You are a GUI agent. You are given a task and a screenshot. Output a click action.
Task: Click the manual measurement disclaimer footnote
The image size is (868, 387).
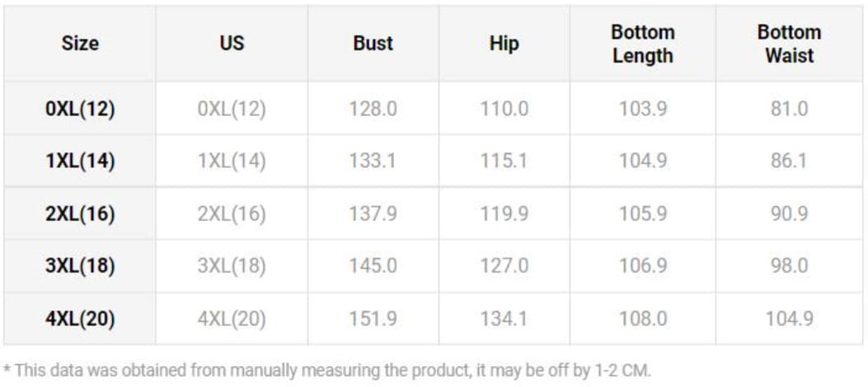(x=327, y=370)
